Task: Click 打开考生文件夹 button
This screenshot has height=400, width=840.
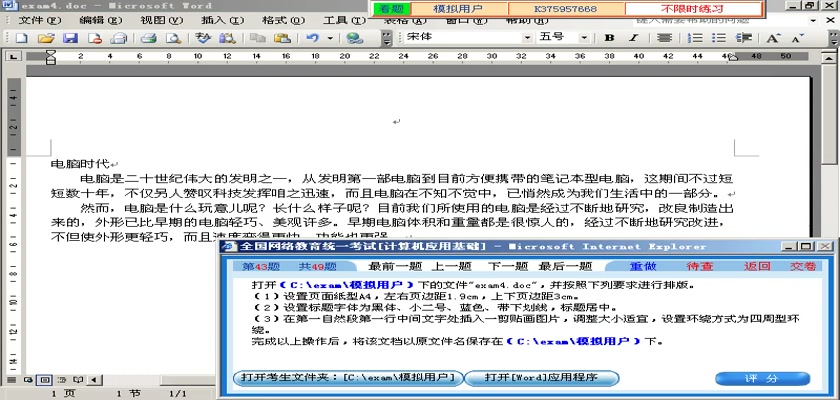Action: click(348, 378)
